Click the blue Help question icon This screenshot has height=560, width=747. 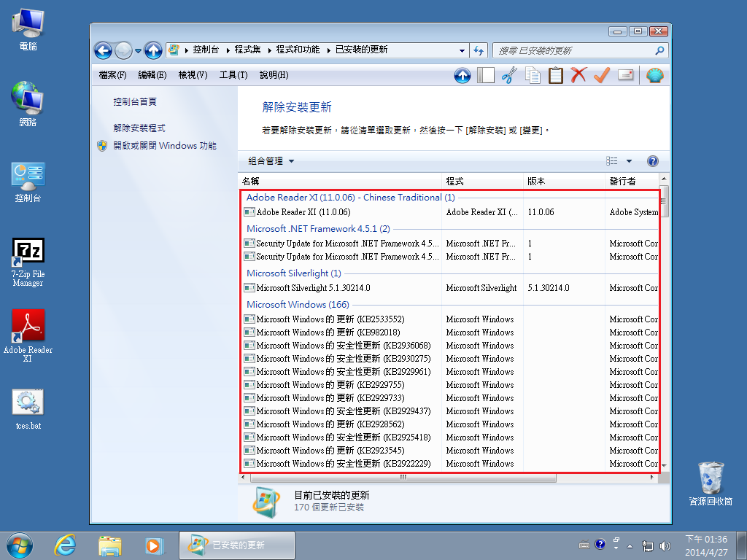pos(653,161)
